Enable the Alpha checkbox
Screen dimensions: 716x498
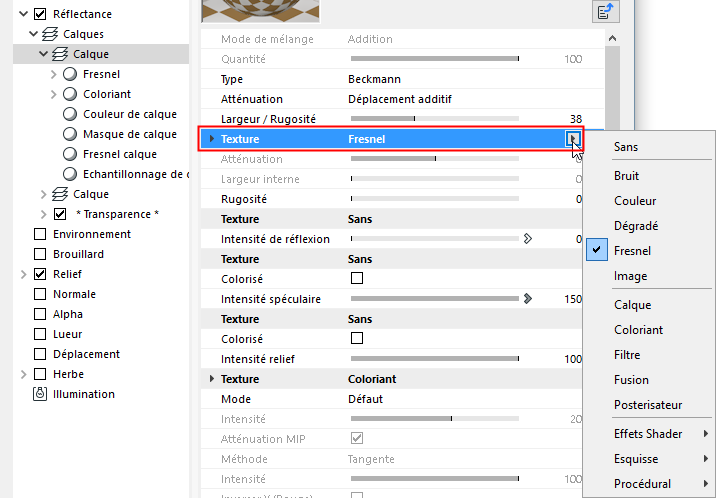click(40, 314)
